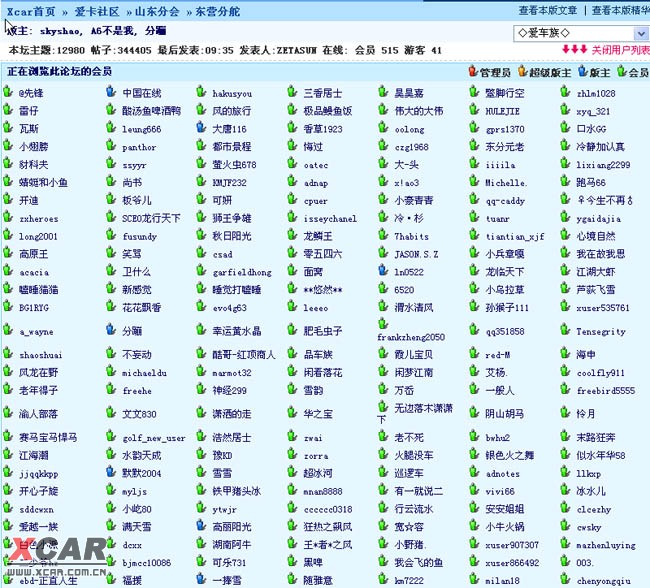Open member profile 阴山胡马
Screen dimensions: 650x588
click(504, 414)
